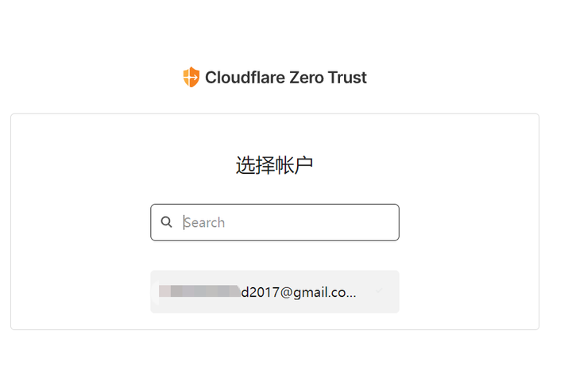Viewport: 572px width, 392px height.
Task: Click the blurred part of account email
Action: click(199, 291)
